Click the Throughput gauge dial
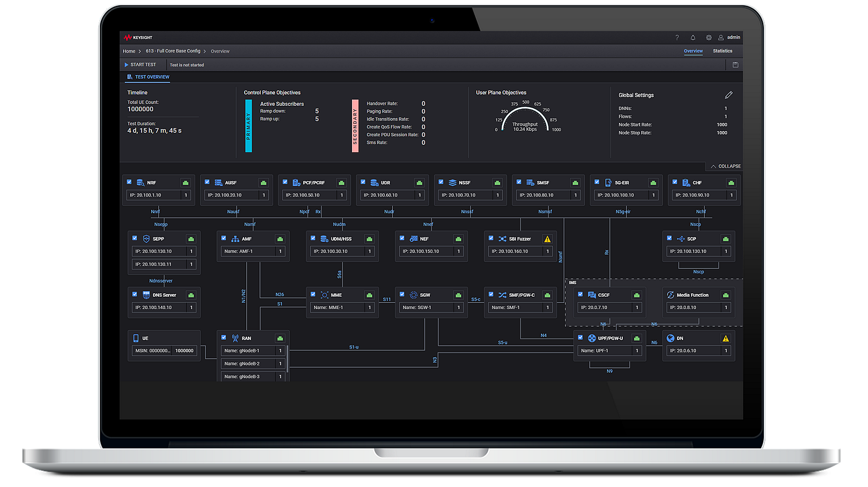The height and width of the screenshot is (487, 868). coord(525,118)
